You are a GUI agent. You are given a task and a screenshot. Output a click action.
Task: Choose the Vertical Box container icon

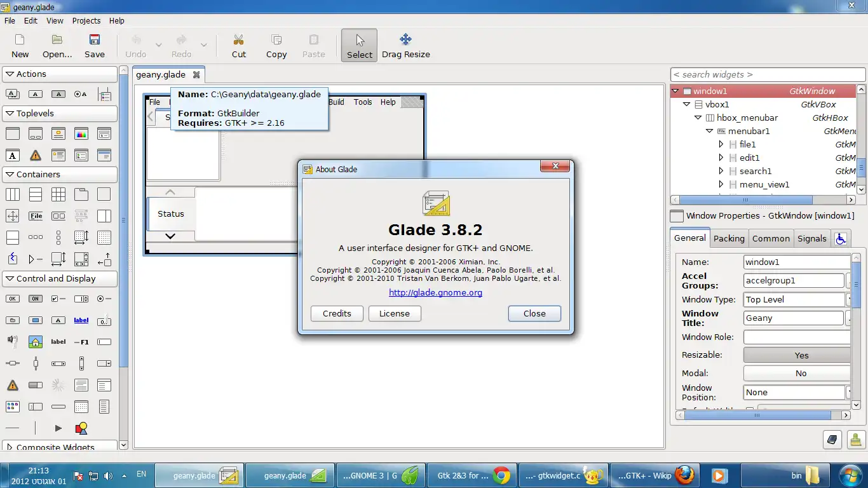point(36,194)
